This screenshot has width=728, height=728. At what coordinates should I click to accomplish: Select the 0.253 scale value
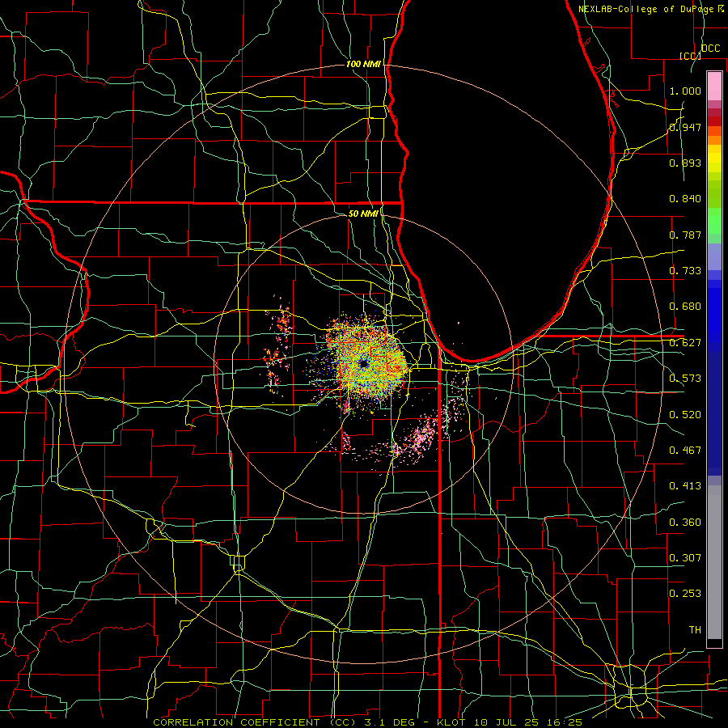685,594
